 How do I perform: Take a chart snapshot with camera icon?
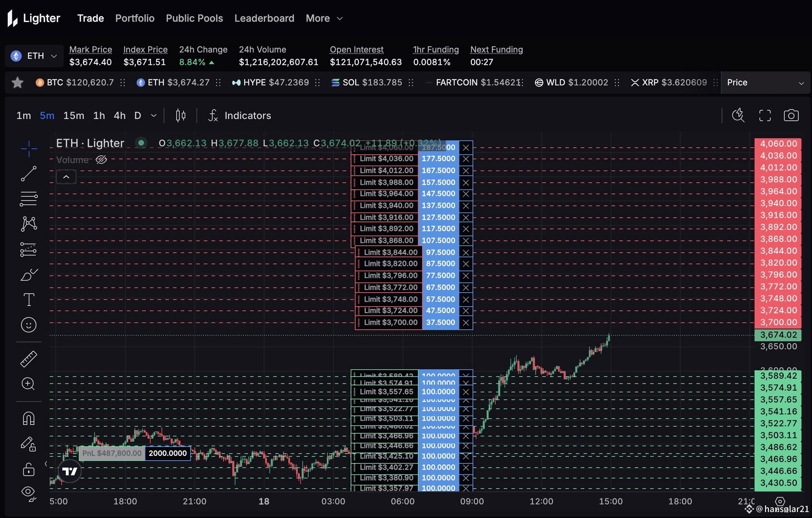(791, 115)
